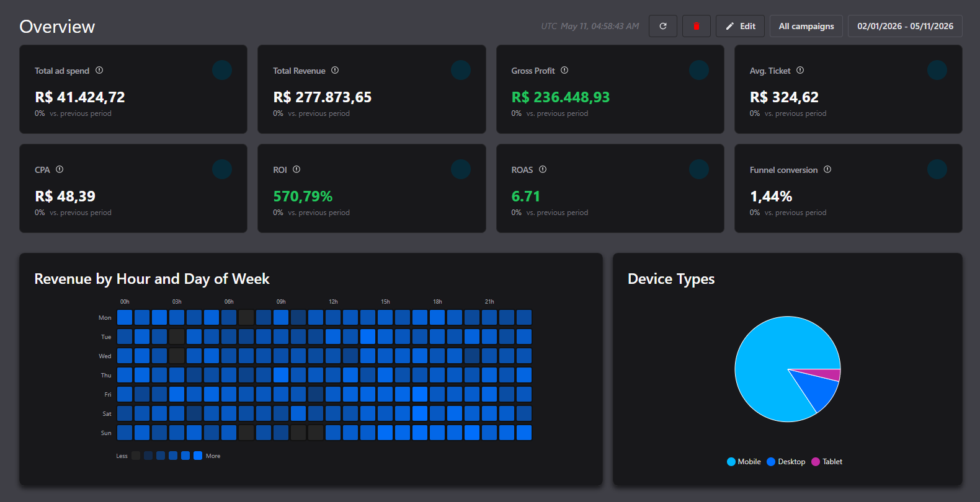Click the refresh data icon button

[x=663, y=26]
